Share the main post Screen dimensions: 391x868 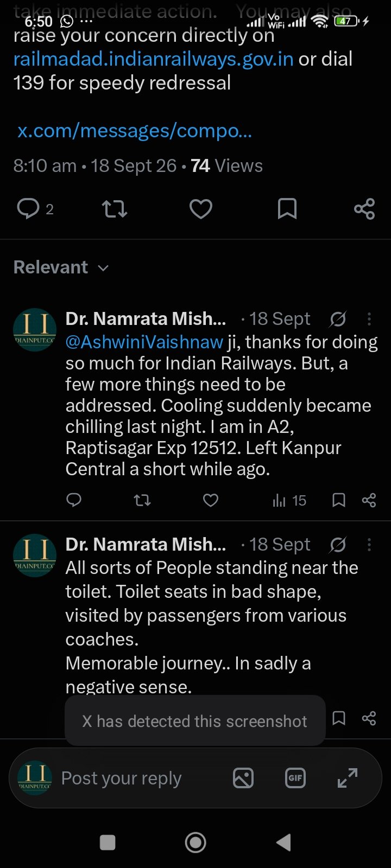tap(364, 209)
